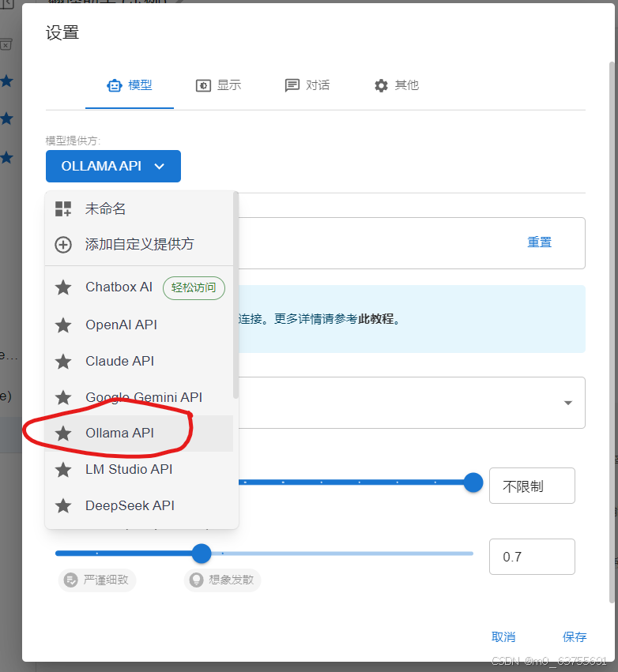
Task: Click the robot icon on 模型 tab
Action: [114, 86]
